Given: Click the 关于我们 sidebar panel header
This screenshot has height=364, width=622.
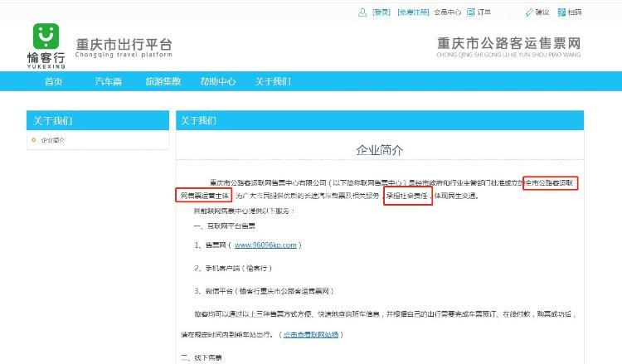Looking at the screenshot, I should coord(98,120).
